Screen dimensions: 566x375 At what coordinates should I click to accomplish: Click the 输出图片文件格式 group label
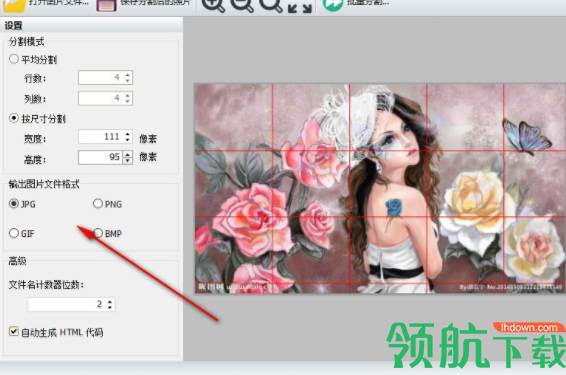[44, 184]
